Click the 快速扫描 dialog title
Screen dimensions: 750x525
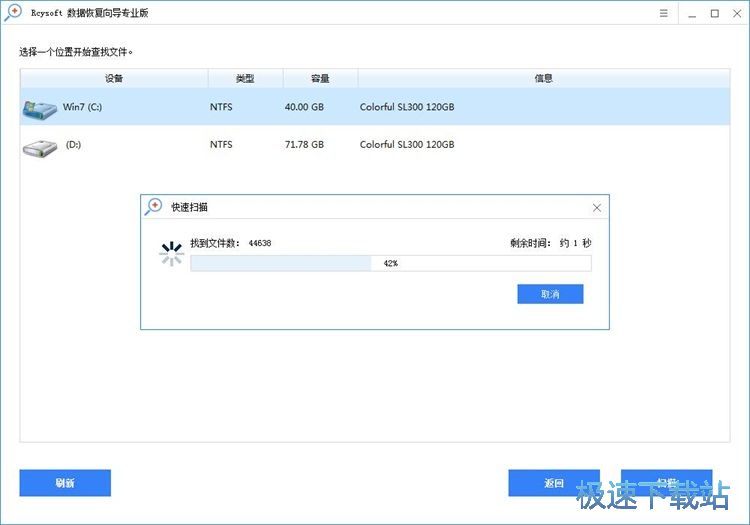[189, 207]
